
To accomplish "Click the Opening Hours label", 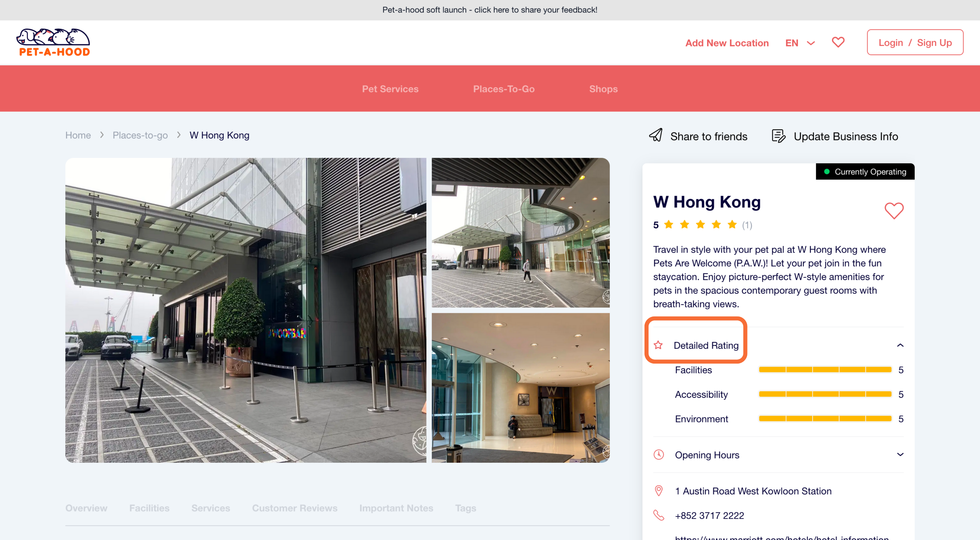I will click(x=707, y=455).
